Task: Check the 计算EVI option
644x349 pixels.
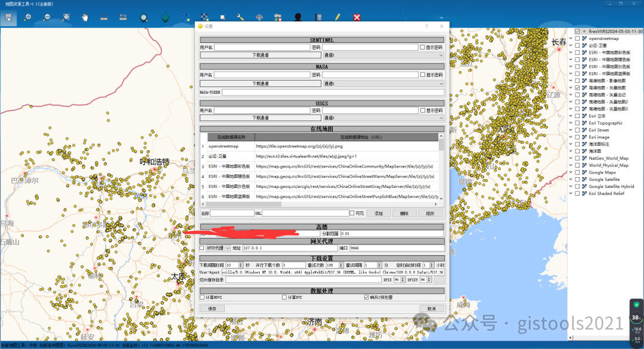Action: pos(284,297)
